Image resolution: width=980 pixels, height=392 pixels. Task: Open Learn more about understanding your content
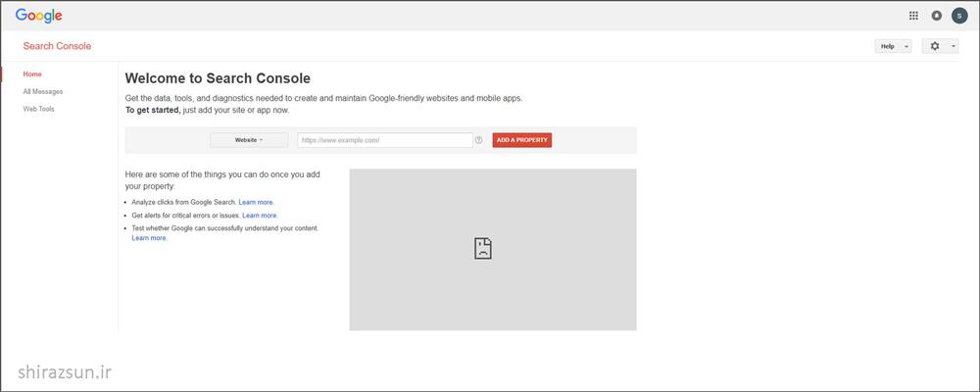pyautogui.click(x=149, y=238)
